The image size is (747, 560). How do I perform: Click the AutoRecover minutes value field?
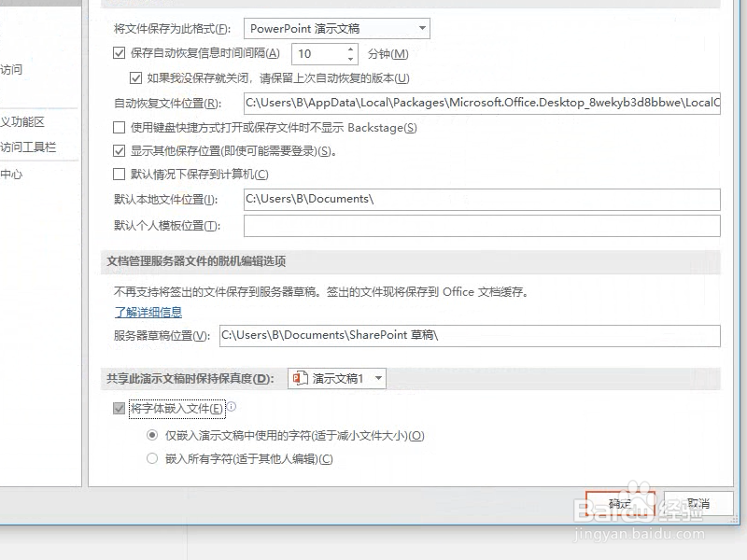click(319, 54)
